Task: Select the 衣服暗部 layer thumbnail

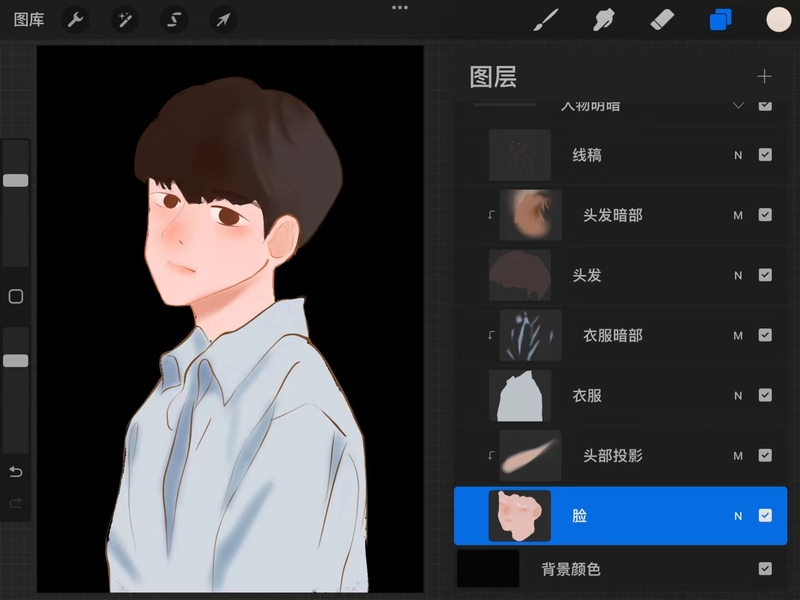Action: [530, 335]
